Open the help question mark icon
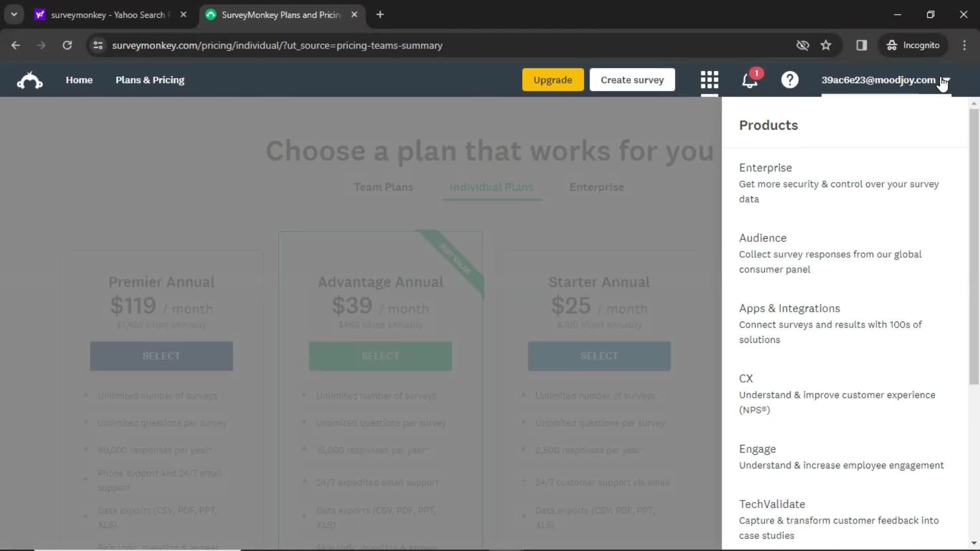 790,80
